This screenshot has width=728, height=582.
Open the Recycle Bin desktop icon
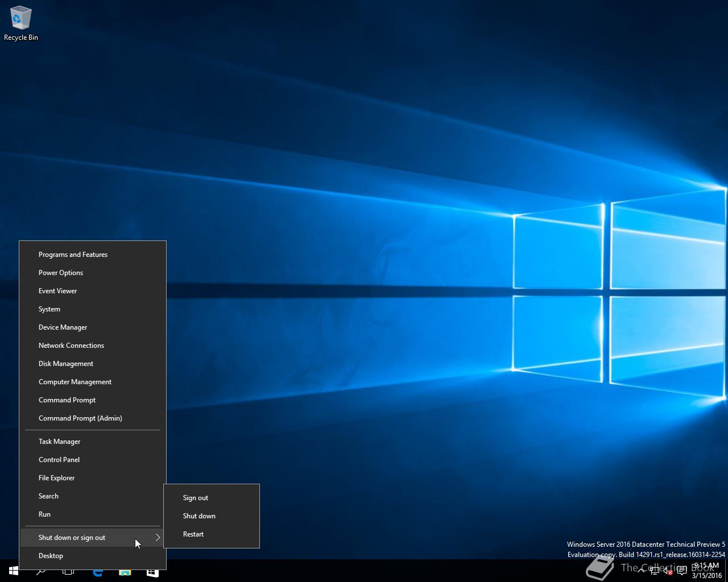pyautogui.click(x=21, y=24)
